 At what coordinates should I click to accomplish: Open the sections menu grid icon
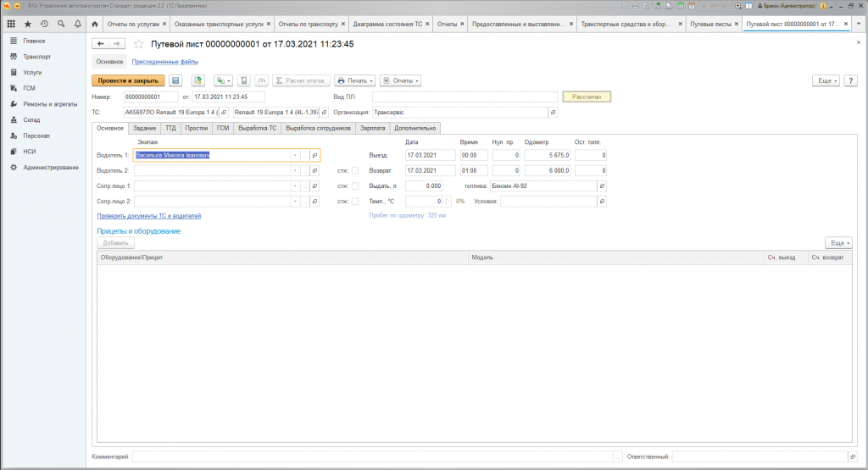pos(11,24)
